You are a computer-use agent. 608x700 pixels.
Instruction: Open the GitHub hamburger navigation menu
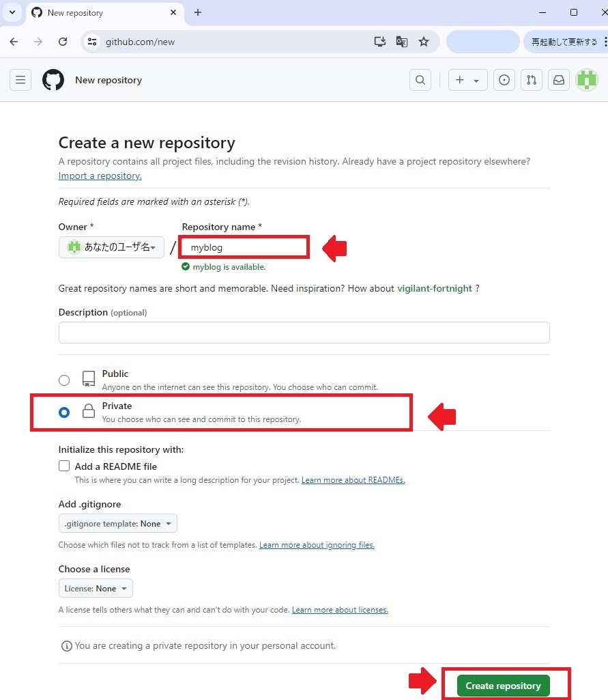(20, 80)
